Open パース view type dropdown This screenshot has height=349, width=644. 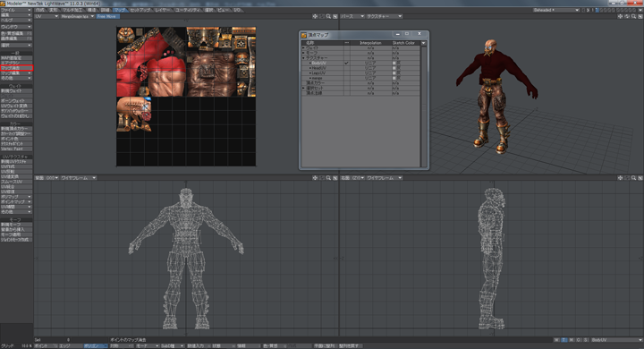[352, 16]
